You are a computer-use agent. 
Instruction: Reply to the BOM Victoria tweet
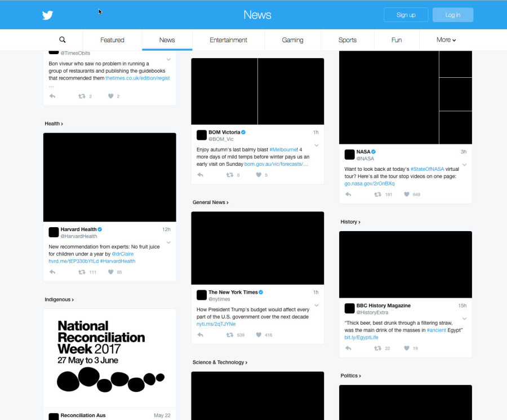(x=201, y=175)
